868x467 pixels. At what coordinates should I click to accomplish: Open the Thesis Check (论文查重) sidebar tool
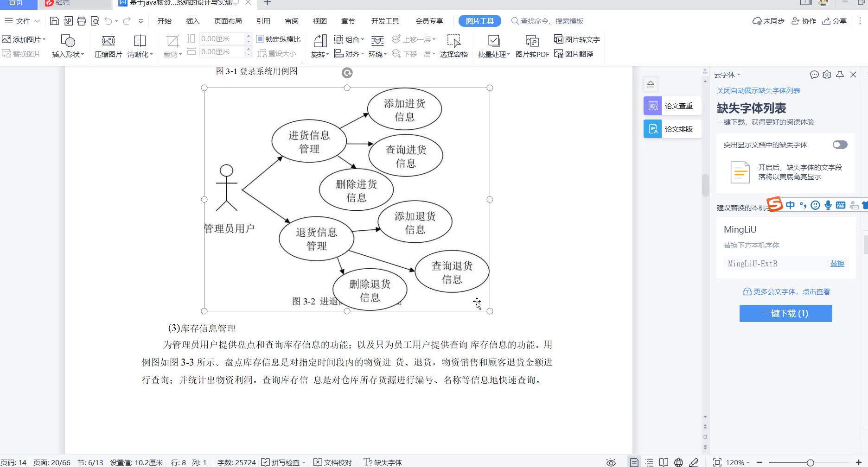[x=672, y=106]
